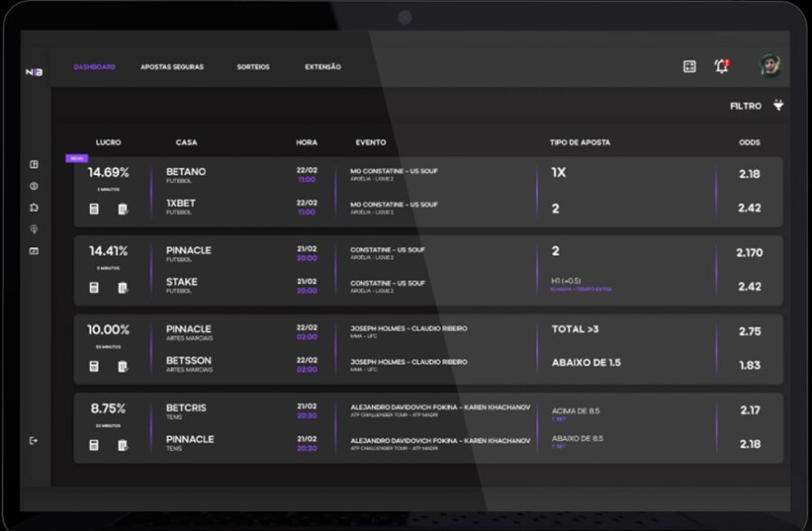Click PINNACLE in the 10.00% row

[x=189, y=329]
